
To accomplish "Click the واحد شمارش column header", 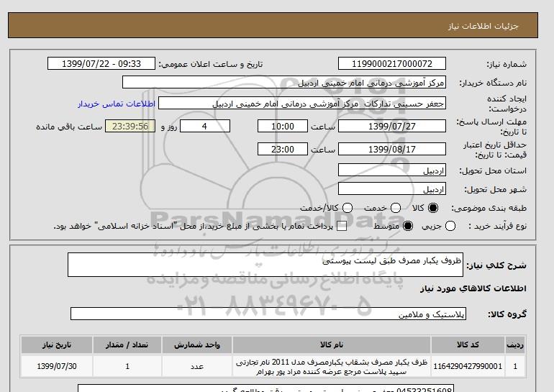I will (x=197, y=345).
